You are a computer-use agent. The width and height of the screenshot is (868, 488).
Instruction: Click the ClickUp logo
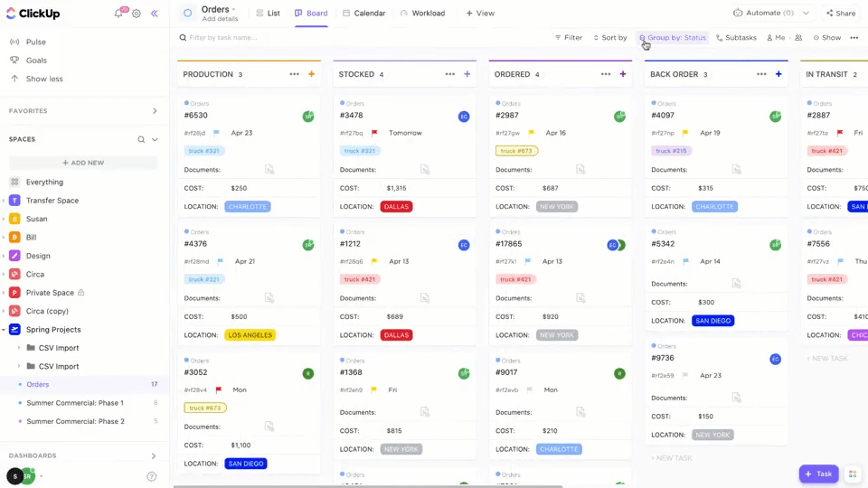point(33,14)
